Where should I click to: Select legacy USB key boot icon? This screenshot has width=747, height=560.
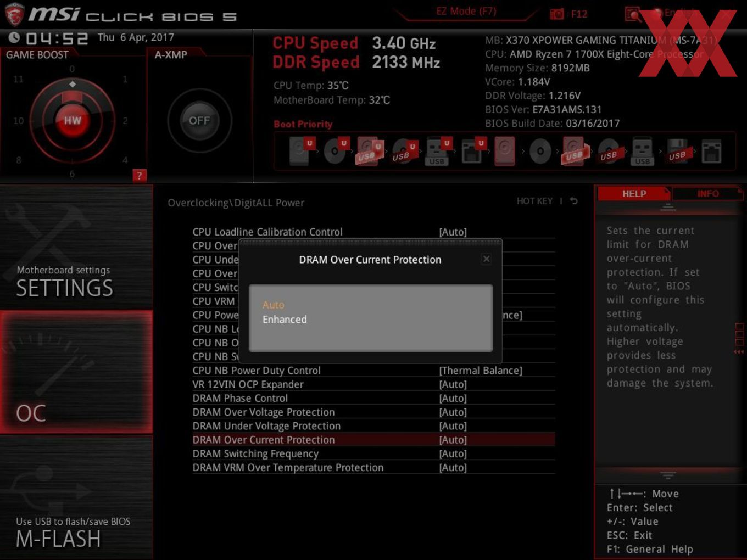[x=642, y=152]
